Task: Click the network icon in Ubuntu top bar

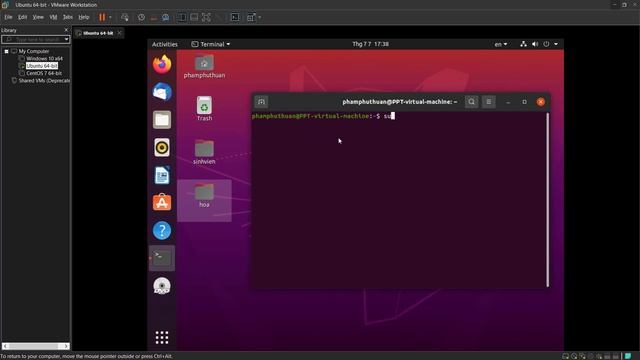Action: 523,44
